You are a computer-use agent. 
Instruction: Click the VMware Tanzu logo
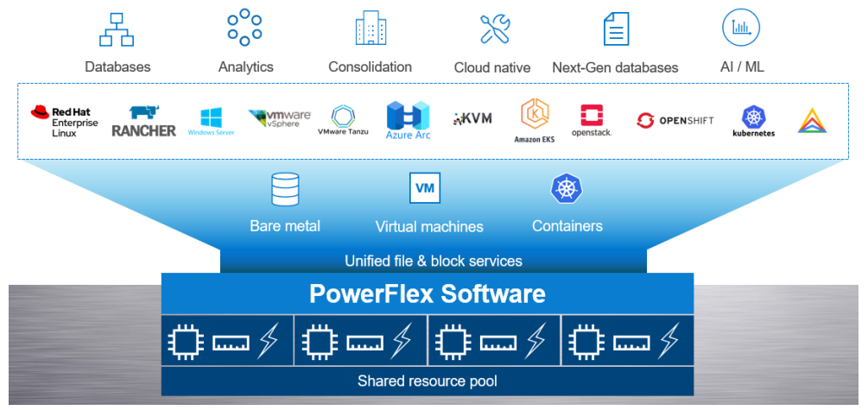point(343,121)
